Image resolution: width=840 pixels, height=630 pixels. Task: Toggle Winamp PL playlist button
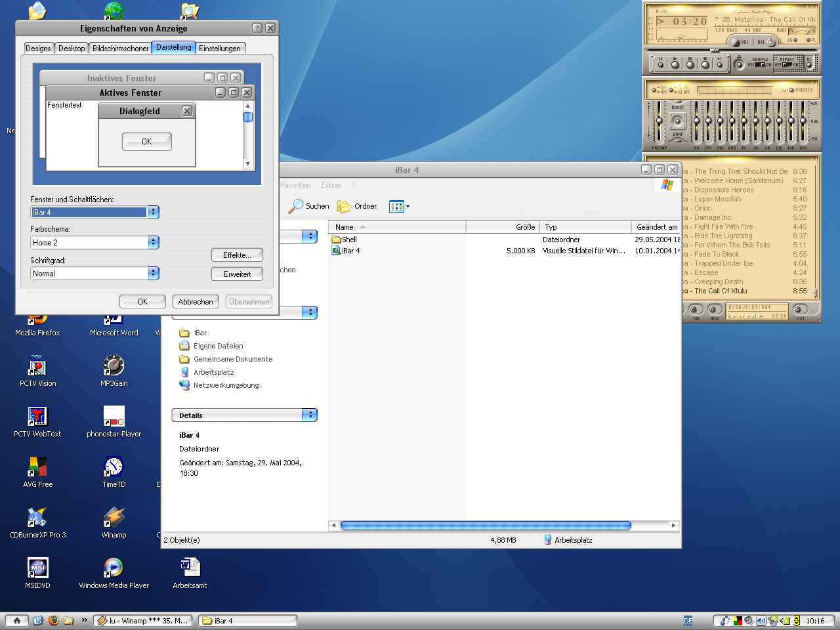click(x=808, y=40)
